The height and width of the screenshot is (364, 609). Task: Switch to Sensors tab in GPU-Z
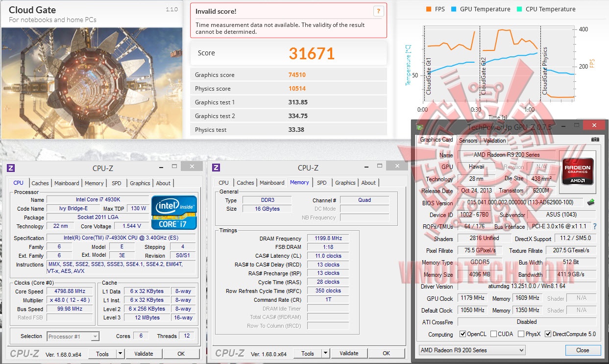pos(468,141)
